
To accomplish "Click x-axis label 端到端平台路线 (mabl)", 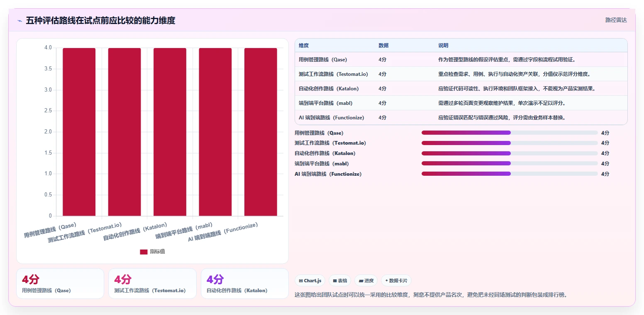I will click(x=184, y=231).
